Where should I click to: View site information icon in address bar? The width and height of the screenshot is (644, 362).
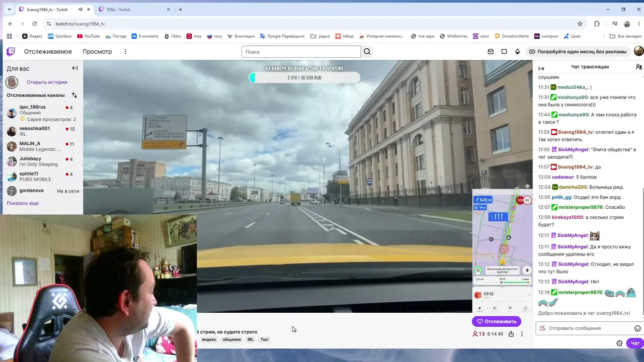(48, 24)
